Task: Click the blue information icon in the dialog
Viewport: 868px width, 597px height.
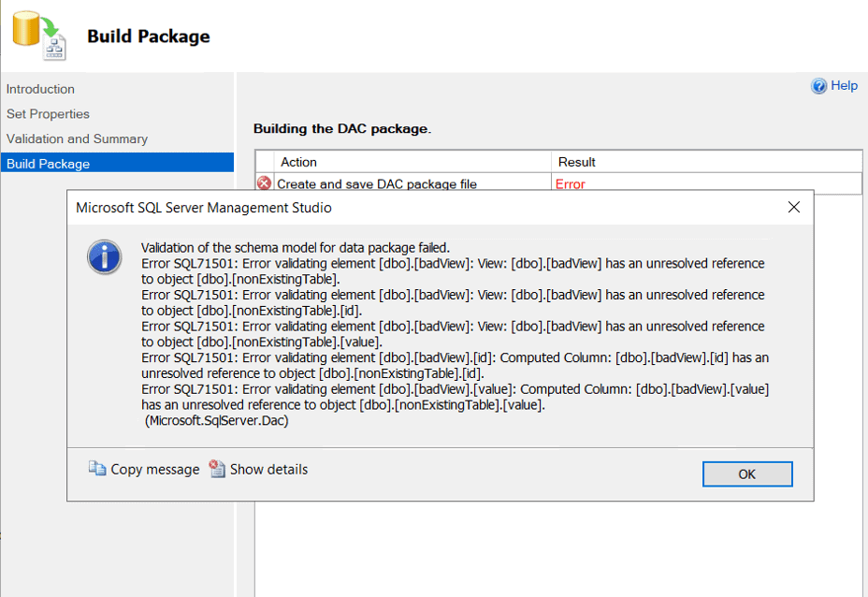Action: [x=104, y=257]
